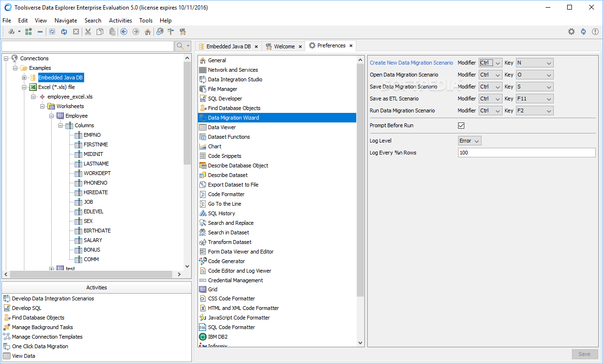Navigate forward with the gray right arrow

136,32
